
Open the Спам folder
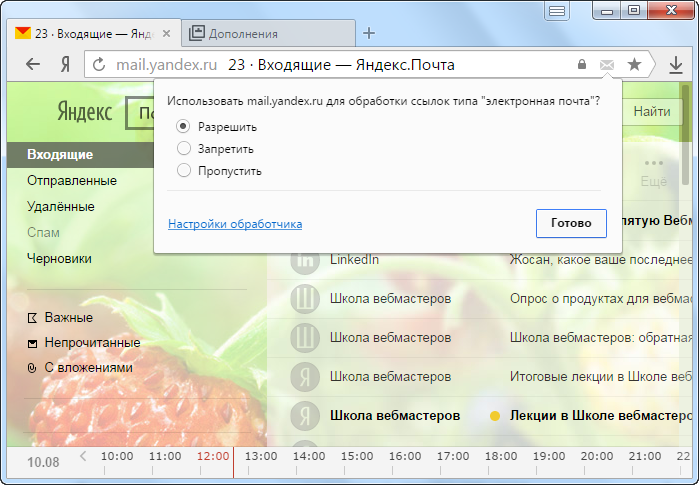pyautogui.click(x=43, y=232)
